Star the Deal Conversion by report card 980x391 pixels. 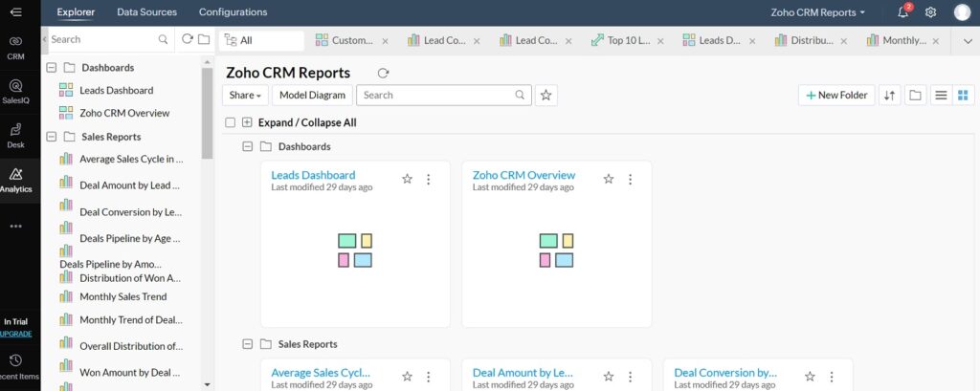tap(810, 377)
